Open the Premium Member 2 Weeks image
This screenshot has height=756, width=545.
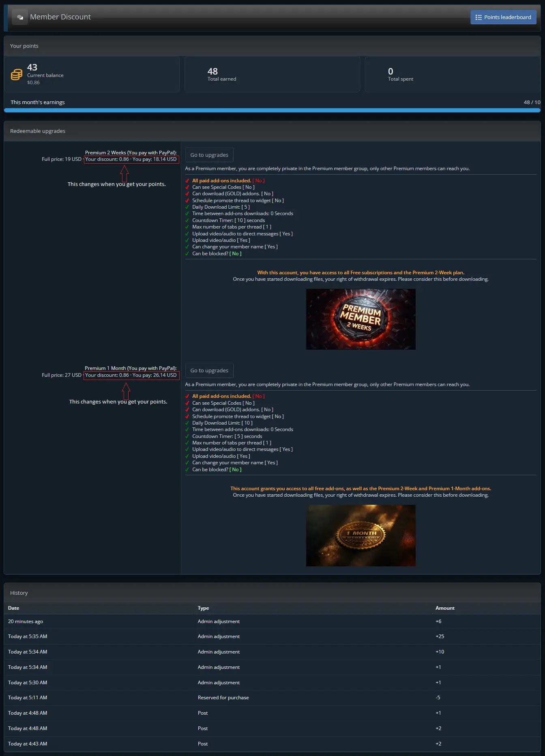(360, 319)
